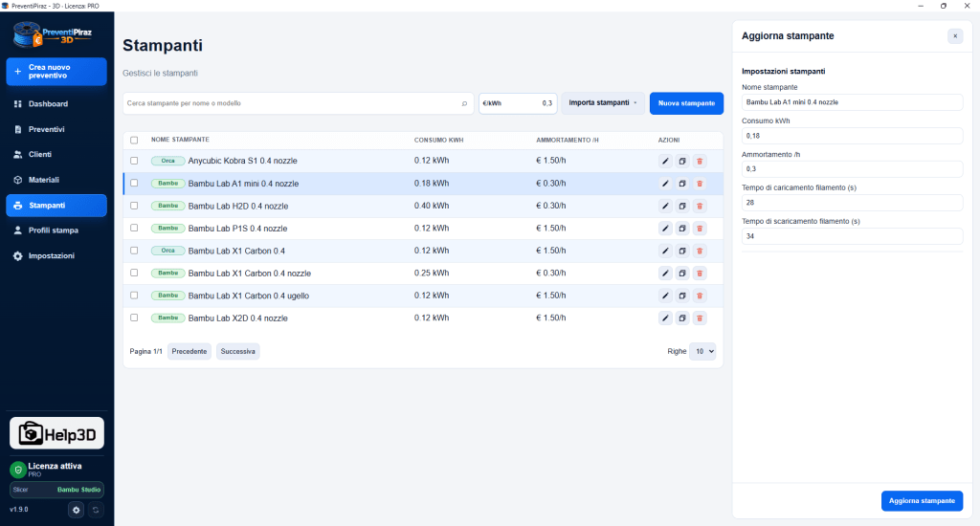Check Bambu Lab X1 Carbon 0.4 ugello checkbox

[x=134, y=296]
